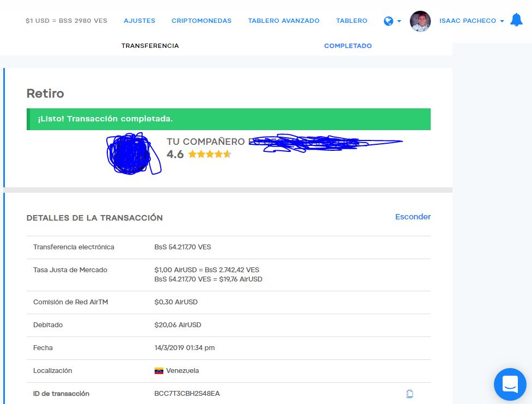This screenshot has width=532, height=404.
Task: Click the Venezuela flag icon
Action: (x=159, y=371)
